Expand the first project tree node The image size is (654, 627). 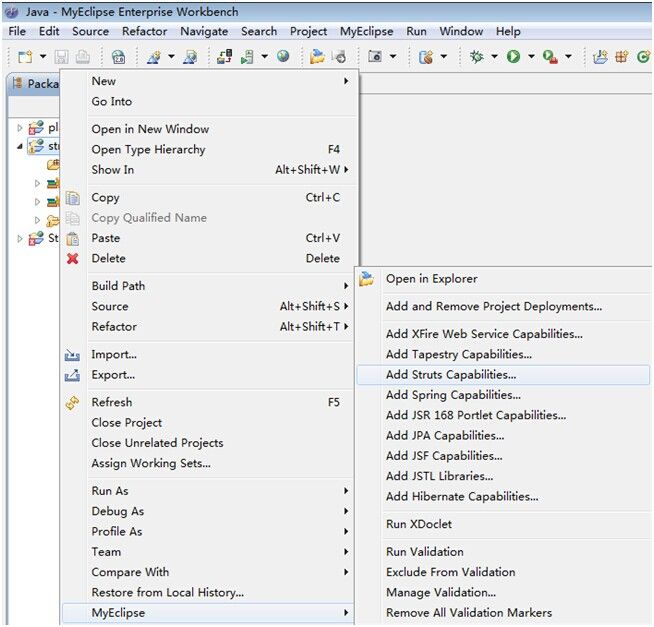20,128
